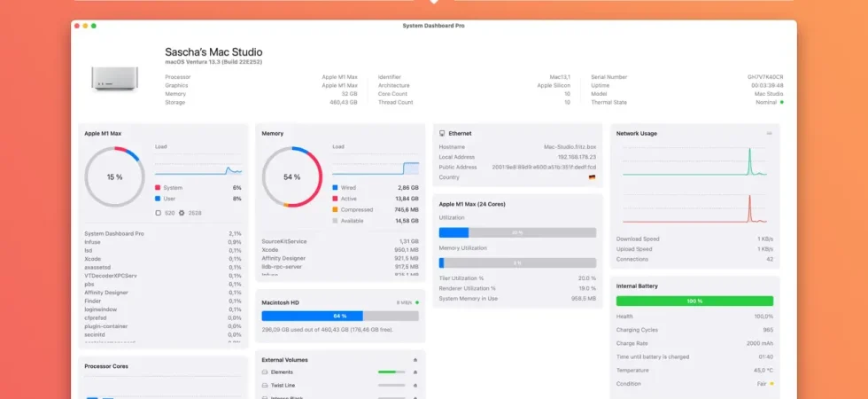Eject the Twist Line volume
The height and width of the screenshot is (399, 868).
click(415, 385)
